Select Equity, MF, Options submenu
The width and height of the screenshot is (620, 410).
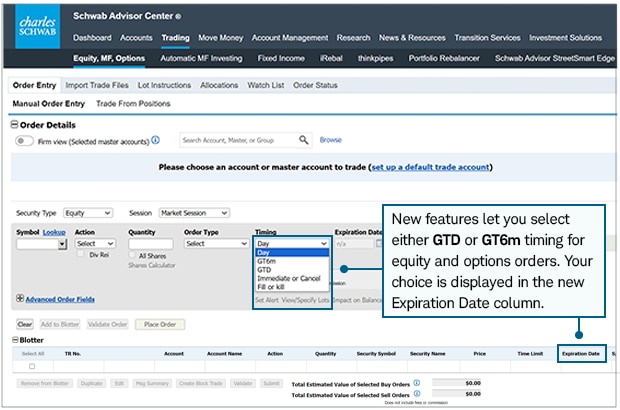click(109, 58)
